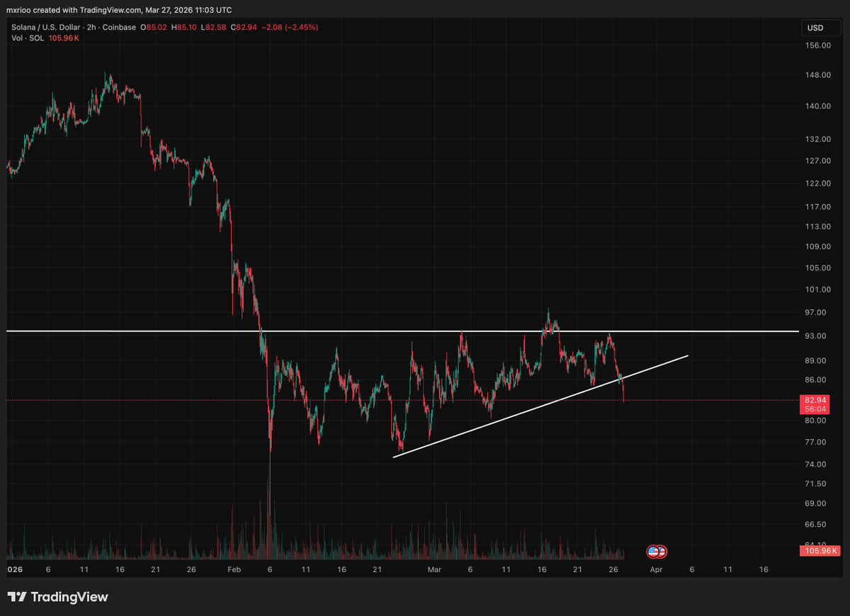Click the "Mar" date axis label
Viewport: 850px width, 616px height.
433,569
